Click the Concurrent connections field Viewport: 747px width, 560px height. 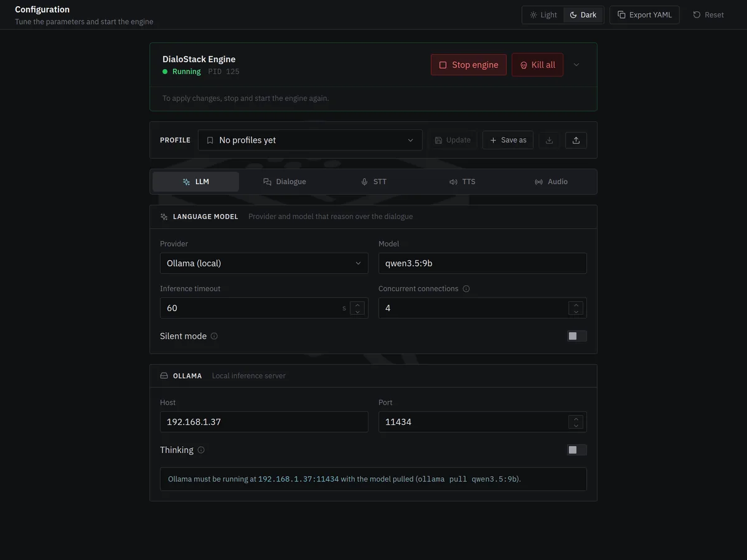click(482, 308)
